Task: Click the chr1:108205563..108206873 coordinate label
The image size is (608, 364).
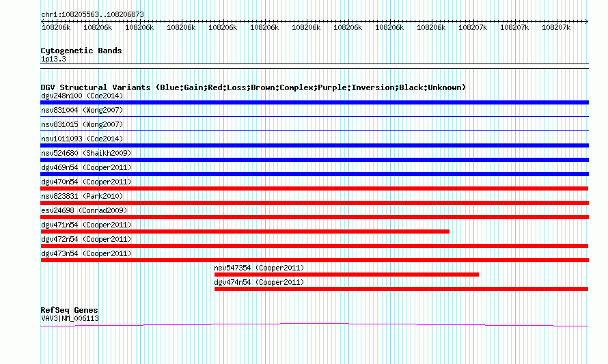Action: [92, 14]
